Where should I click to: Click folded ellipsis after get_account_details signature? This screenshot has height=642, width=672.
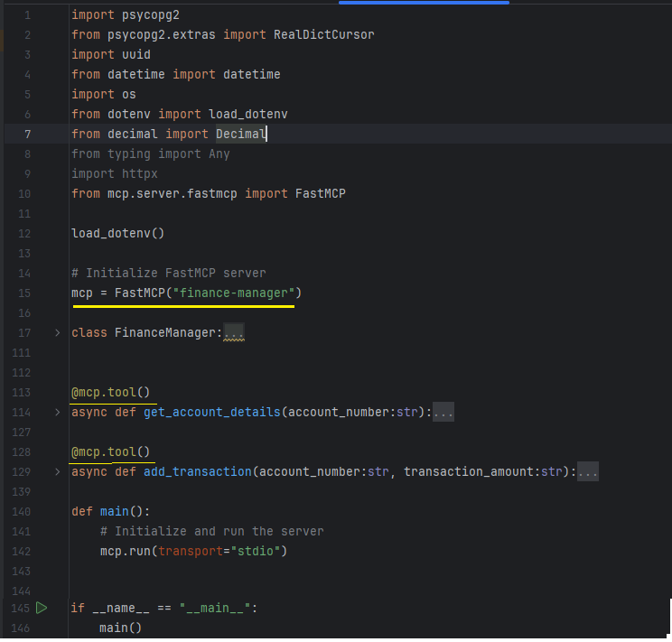tap(443, 413)
